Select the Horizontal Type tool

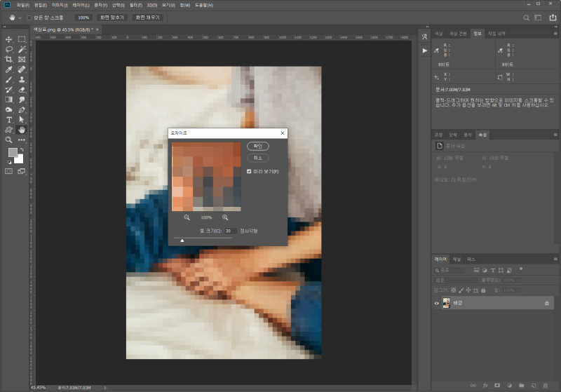(9, 119)
